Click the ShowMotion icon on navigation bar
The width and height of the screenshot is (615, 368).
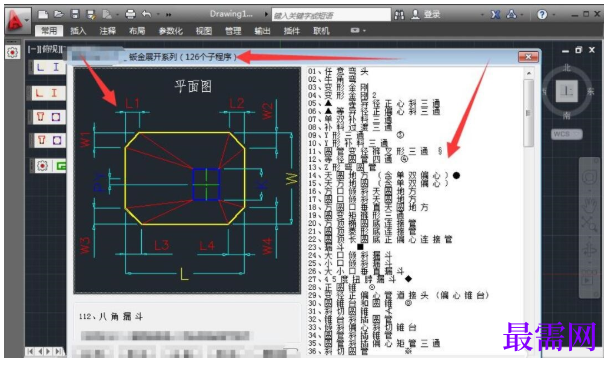pos(588,280)
